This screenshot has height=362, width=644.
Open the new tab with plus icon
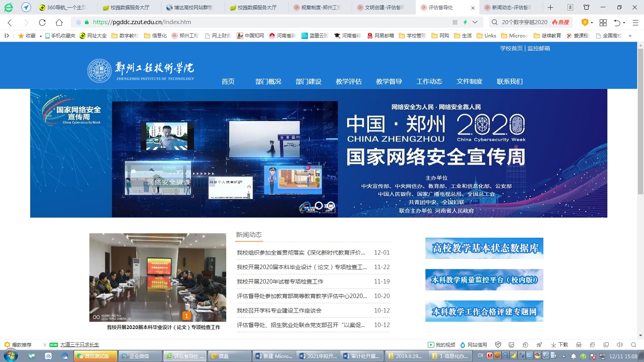(550, 7)
